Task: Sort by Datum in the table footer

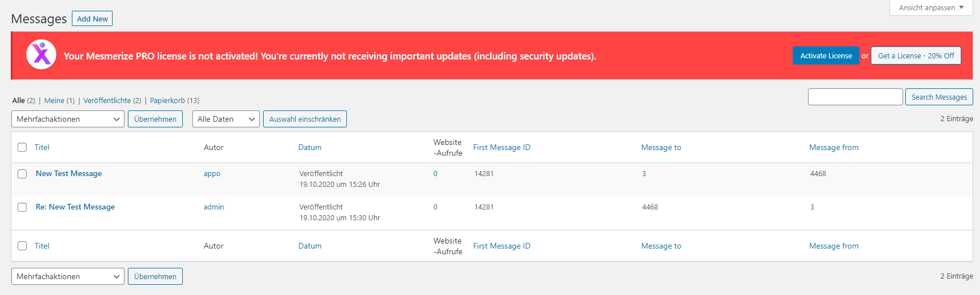Action: pos(310,246)
